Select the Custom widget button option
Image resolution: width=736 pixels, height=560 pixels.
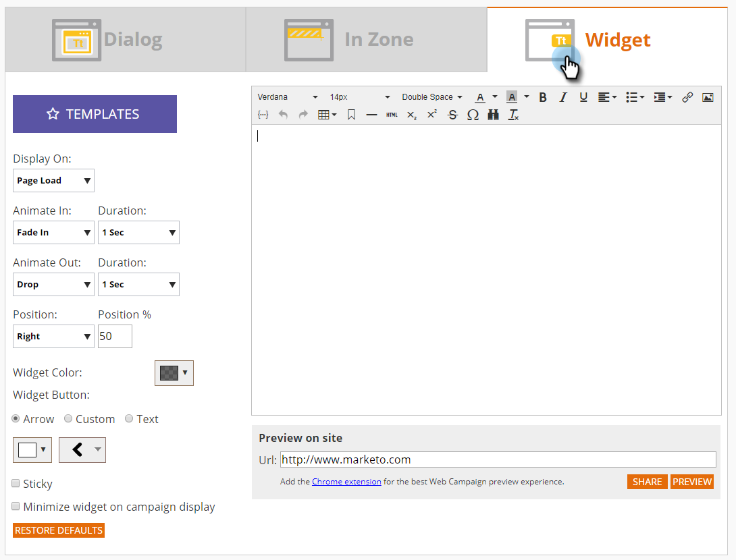point(68,418)
